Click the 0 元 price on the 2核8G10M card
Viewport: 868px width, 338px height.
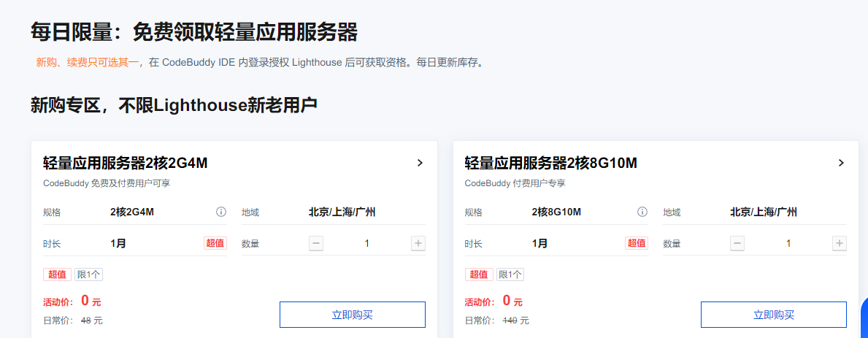point(512,301)
